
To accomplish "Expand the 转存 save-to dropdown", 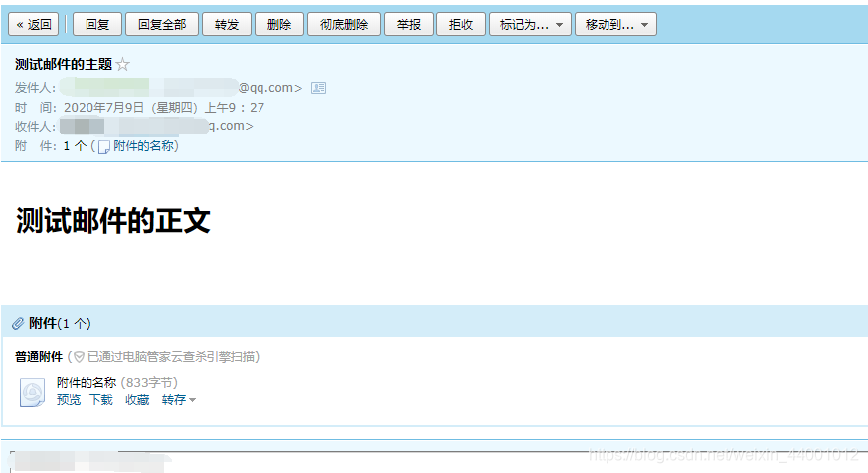I will [x=178, y=400].
